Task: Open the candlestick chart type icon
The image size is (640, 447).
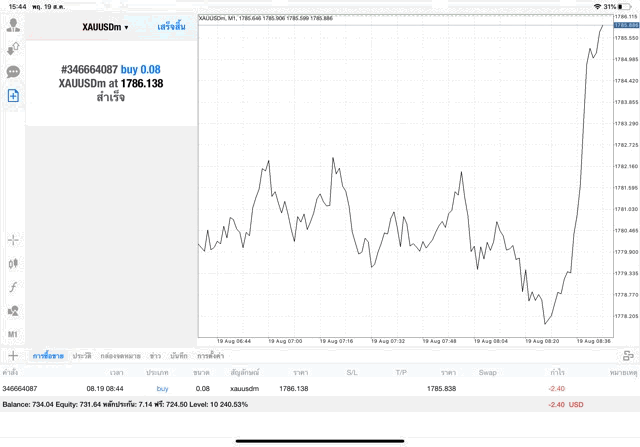Action: click(x=14, y=264)
